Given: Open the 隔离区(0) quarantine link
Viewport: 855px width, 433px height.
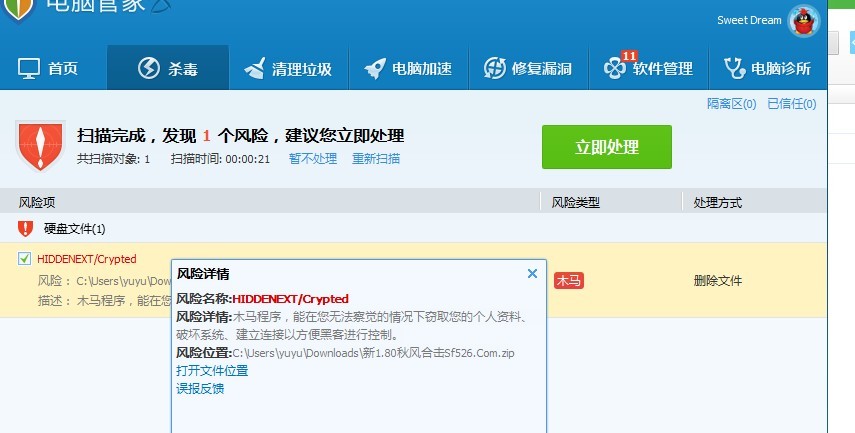Looking at the screenshot, I should 731,104.
